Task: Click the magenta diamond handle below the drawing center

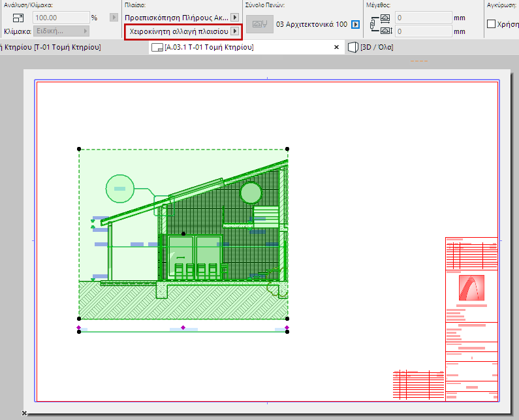Action: [183, 327]
